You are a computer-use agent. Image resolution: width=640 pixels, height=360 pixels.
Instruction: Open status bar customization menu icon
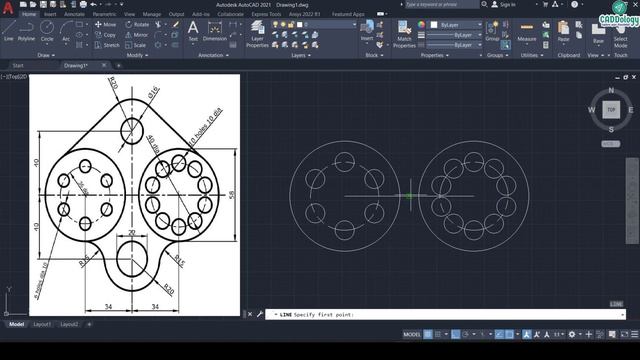(x=634, y=334)
